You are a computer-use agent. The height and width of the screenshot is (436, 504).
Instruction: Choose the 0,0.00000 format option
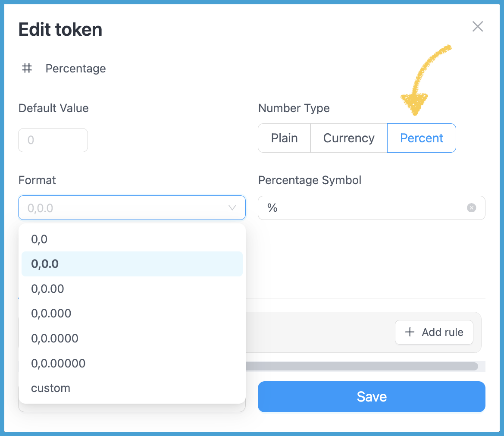click(58, 363)
